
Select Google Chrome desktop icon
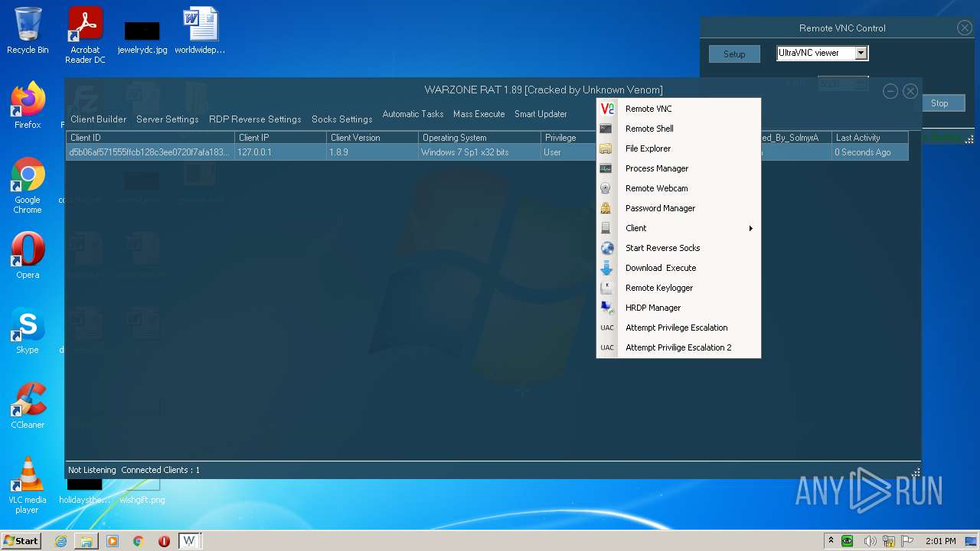[x=28, y=186]
